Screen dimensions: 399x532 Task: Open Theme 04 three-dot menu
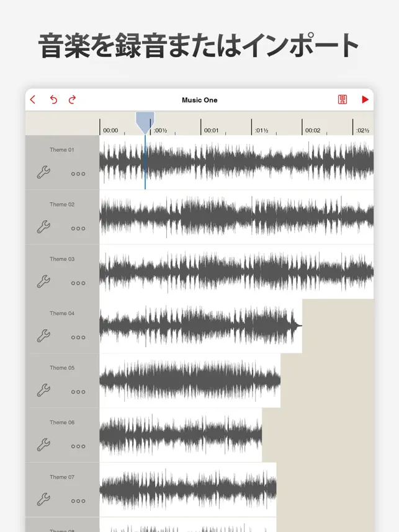click(78, 337)
